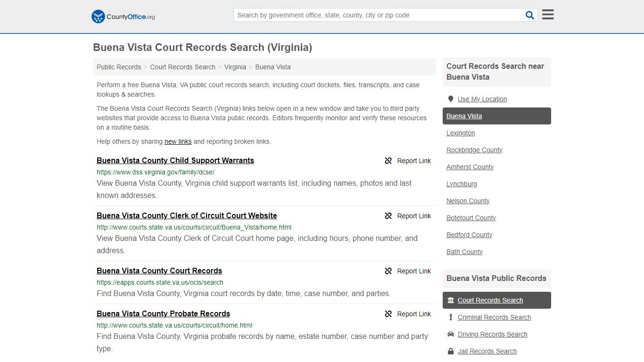Select the broken-link icon for Probate Records

pos(388,314)
